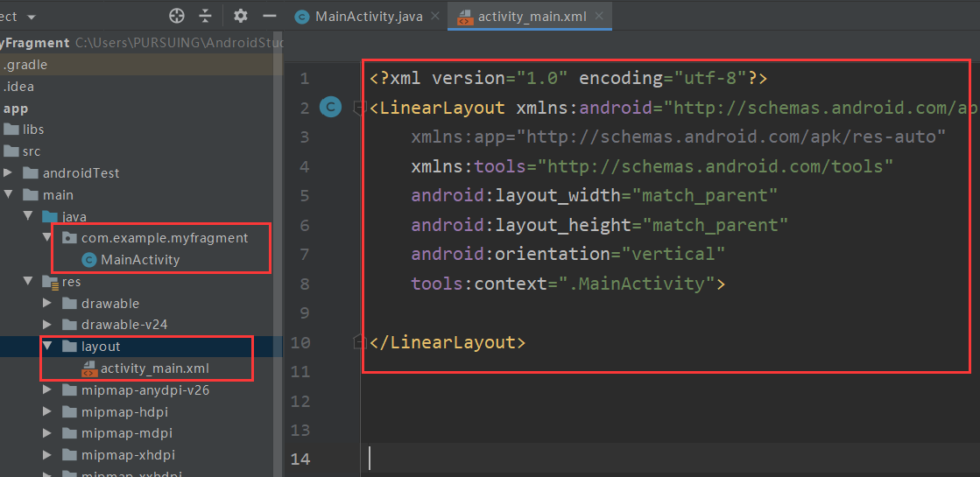980x477 pixels.
Task: Expand the mipmap-xhdpi folder arrow
Action: point(47,455)
